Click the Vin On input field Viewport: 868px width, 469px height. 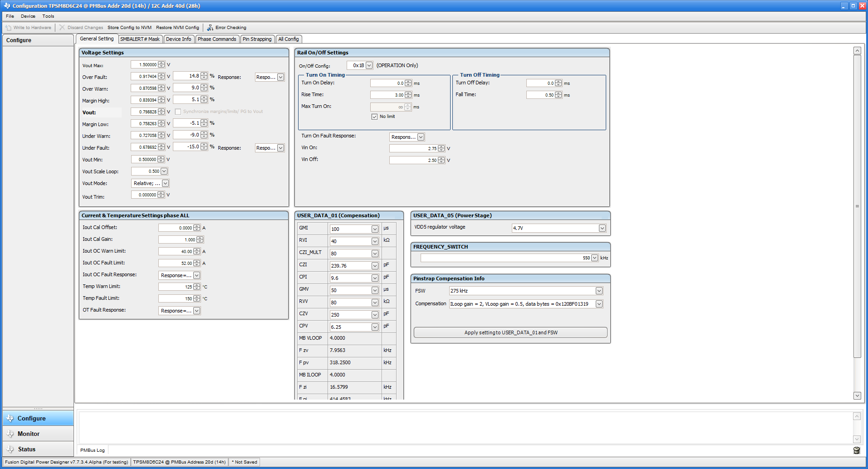click(x=415, y=148)
